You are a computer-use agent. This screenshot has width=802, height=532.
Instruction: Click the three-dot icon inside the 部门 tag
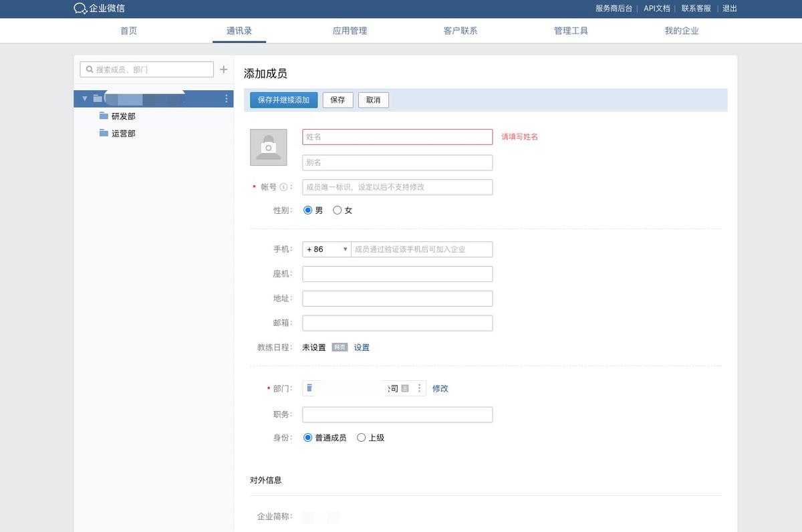pos(419,388)
